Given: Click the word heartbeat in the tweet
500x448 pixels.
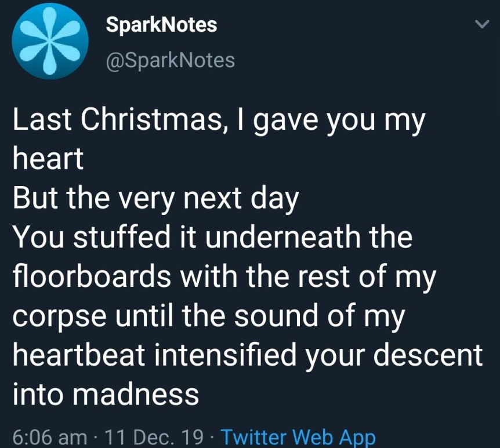Looking at the screenshot, I should pos(79,355).
